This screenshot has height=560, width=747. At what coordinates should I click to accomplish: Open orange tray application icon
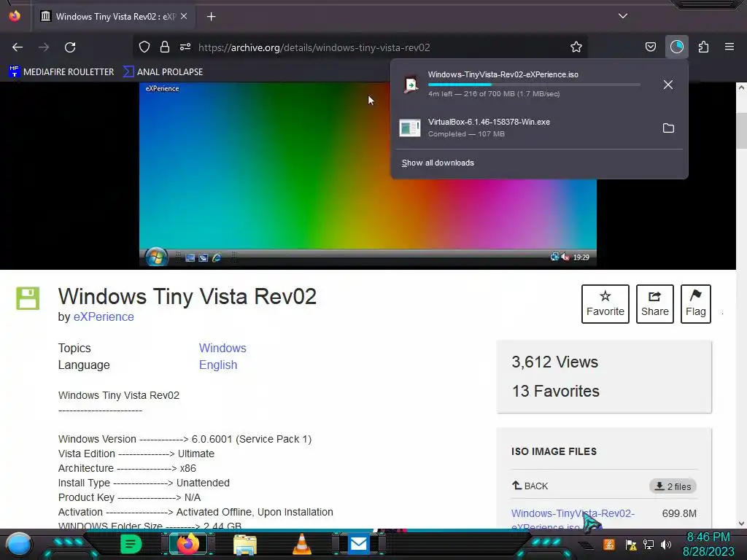click(608, 544)
